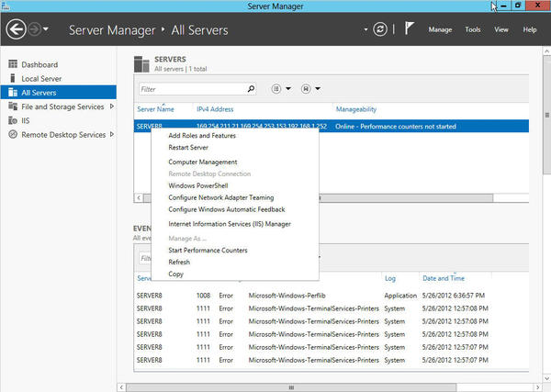The image size is (551, 392).
Task: Choose Add Roles and Features
Action: click(x=202, y=136)
